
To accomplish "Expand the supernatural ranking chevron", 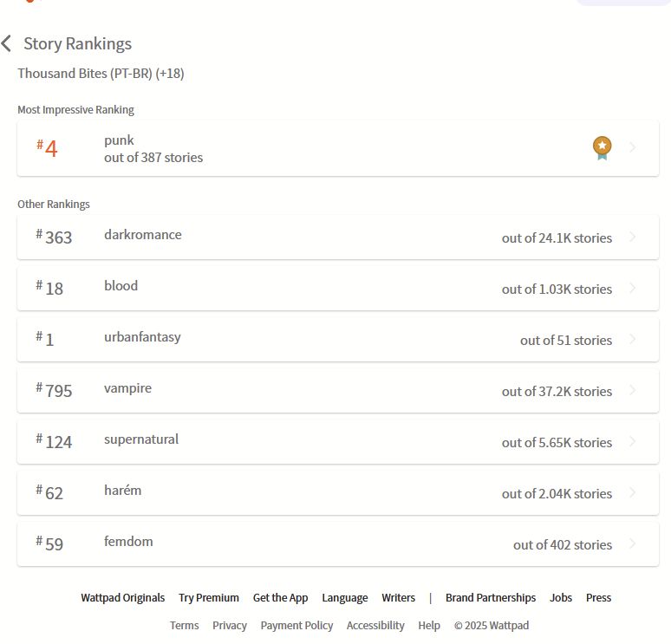I will 633,441.
